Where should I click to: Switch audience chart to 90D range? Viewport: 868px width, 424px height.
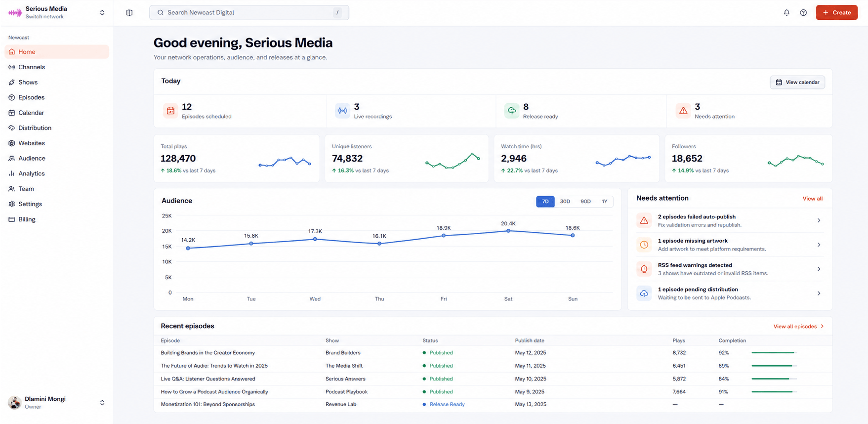pyautogui.click(x=585, y=202)
